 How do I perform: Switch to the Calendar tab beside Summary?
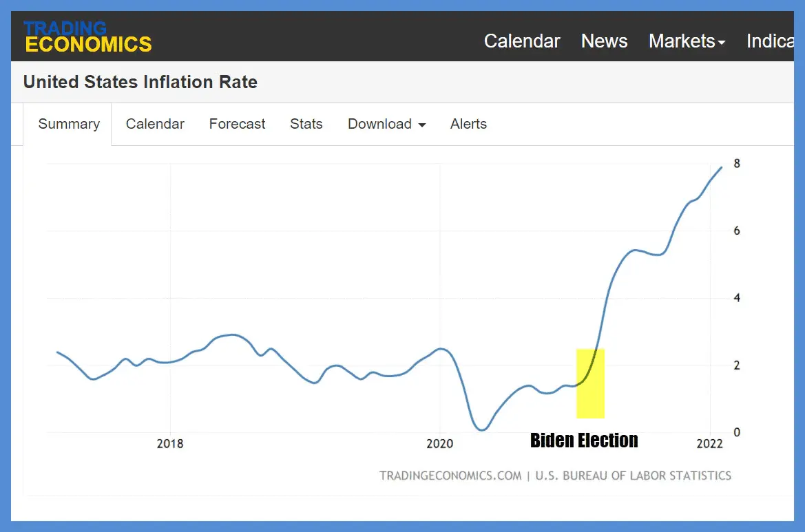155,124
